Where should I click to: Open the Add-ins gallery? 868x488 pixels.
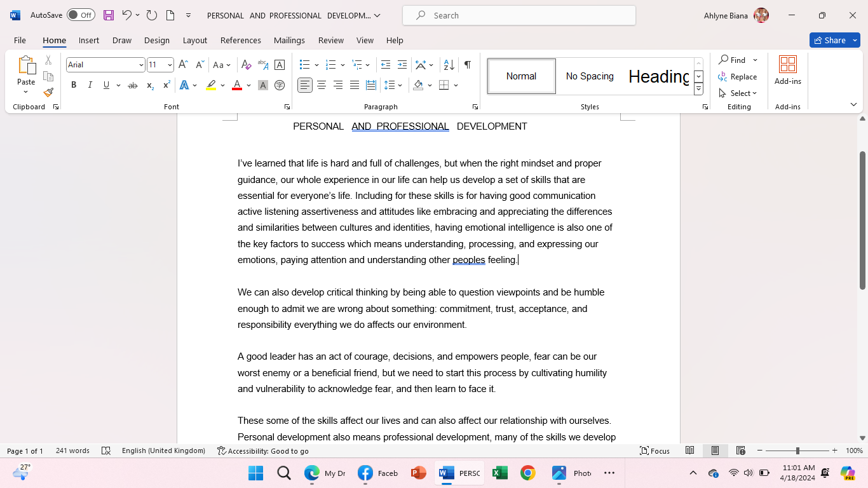788,70
